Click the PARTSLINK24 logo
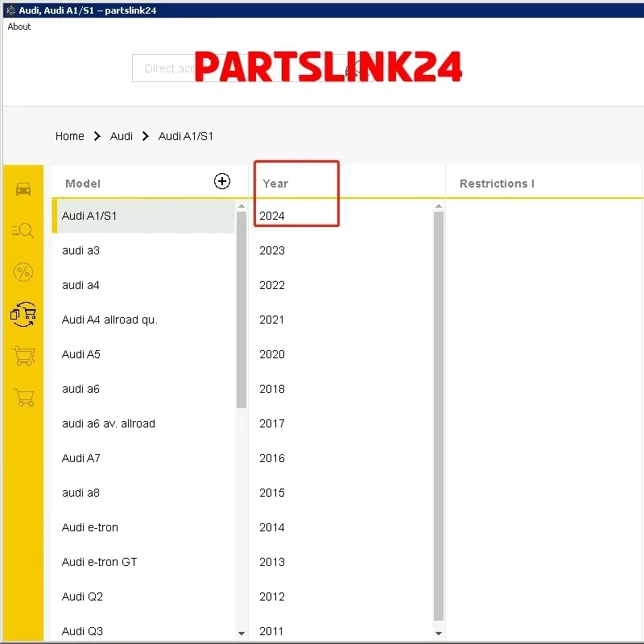This screenshot has height=644, width=644. point(330,68)
